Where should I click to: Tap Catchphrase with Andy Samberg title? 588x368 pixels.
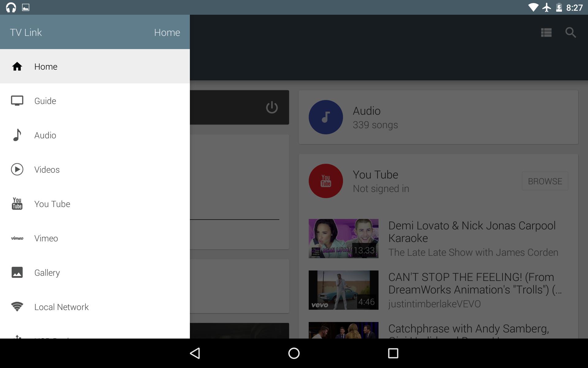pos(469,329)
